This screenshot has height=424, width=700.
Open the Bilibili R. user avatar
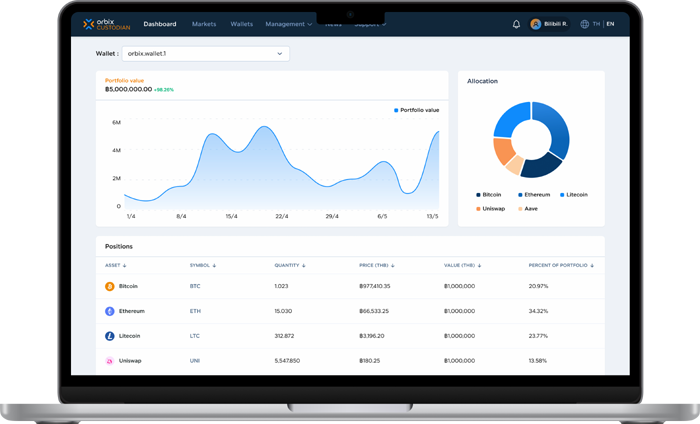tap(536, 24)
